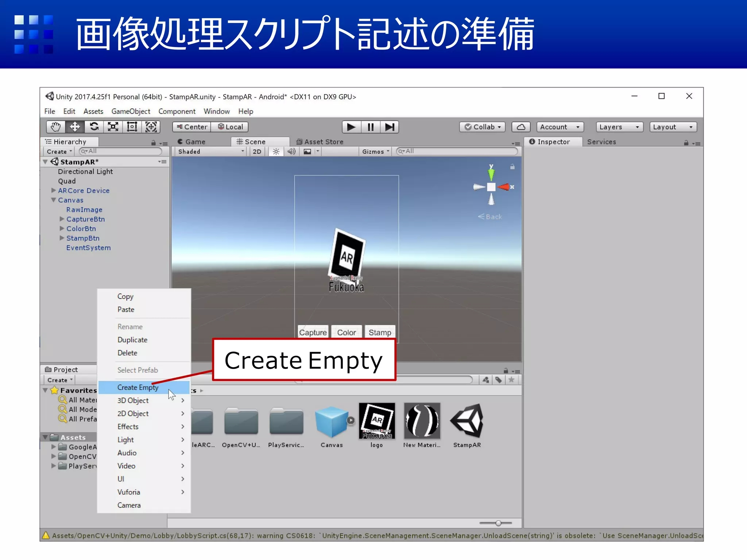Toggle Local rotation handle mode
The height and width of the screenshot is (560, 747).
click(x=230, y=127)
